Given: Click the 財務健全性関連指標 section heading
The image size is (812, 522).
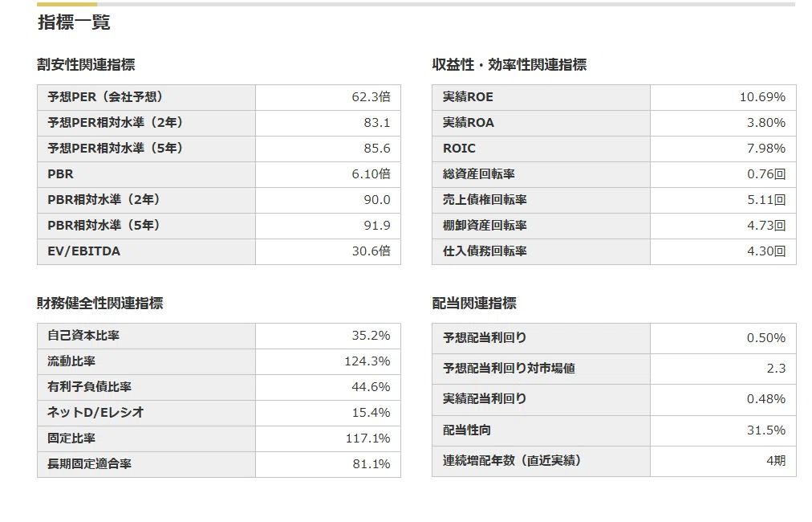Looking at the screenshot, I should [x=100, y=304].
